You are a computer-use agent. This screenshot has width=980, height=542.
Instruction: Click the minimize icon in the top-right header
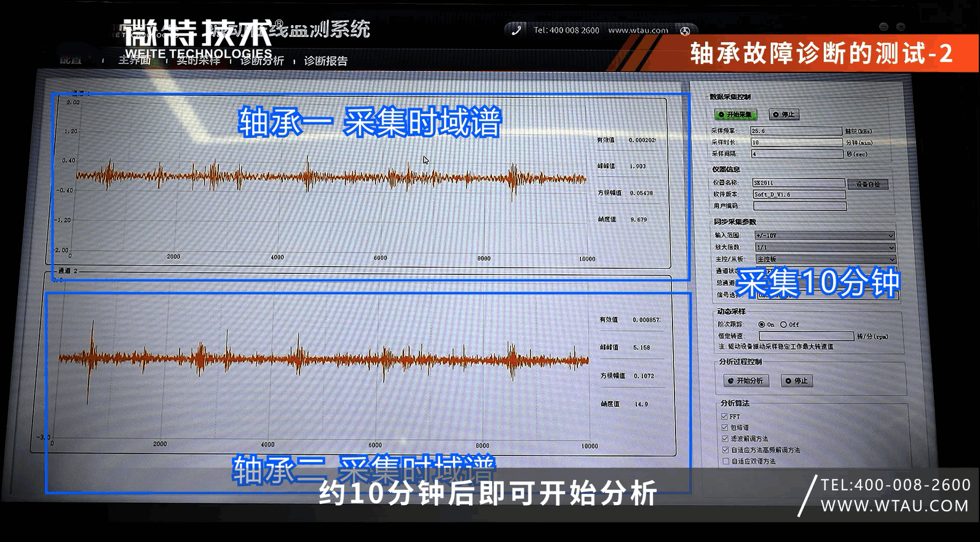point(883,27)
